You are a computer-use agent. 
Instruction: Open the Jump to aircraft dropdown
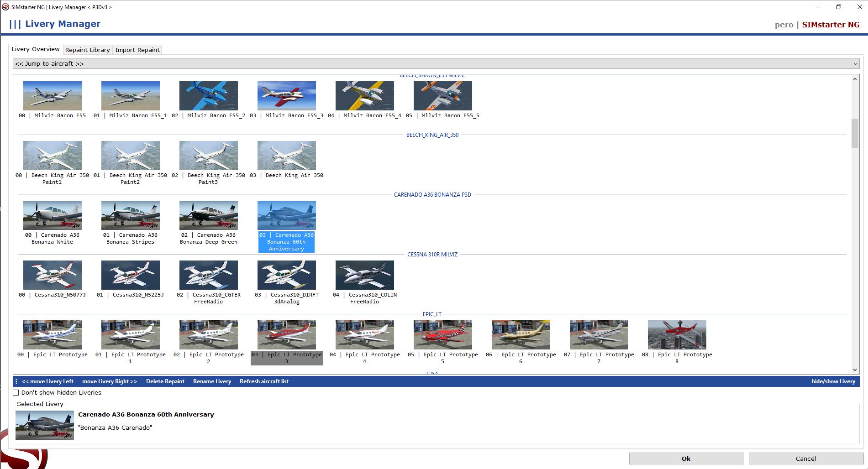click(436, 63)
